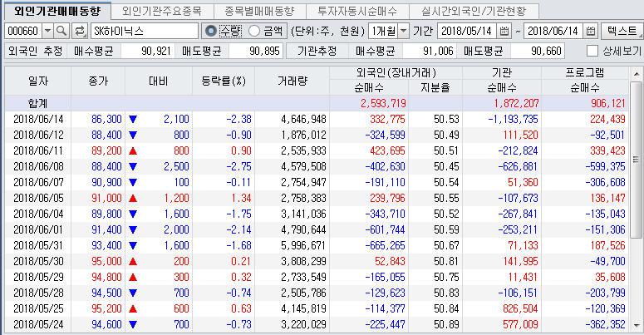Select the 2018/06/04 date row
644x335 pixels.
tap(317, 214)
